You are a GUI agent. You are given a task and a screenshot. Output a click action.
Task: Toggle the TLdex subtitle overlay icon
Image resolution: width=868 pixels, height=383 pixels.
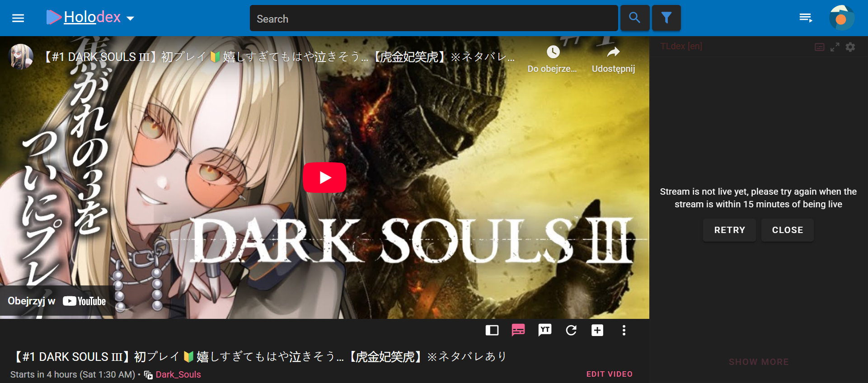pos(820,47)
